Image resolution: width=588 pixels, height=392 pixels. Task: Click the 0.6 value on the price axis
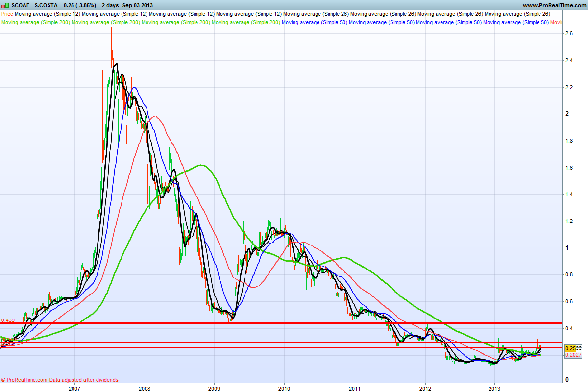[x=569, y=301]
